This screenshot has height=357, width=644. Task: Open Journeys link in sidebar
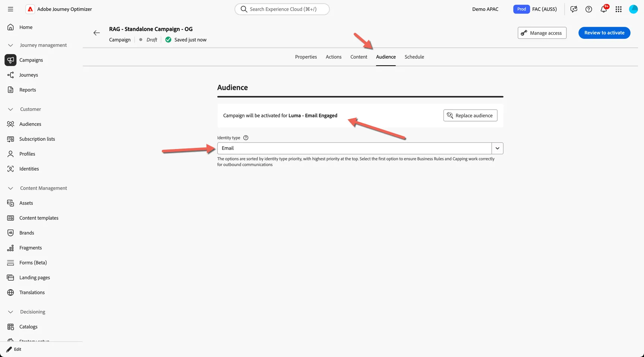[29, 75]
